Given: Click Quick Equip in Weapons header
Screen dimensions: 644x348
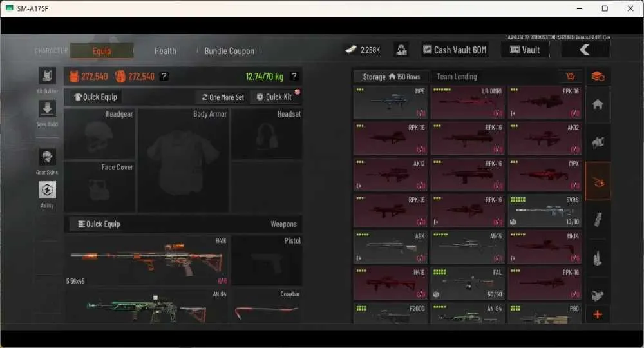Looking at the screenshot, I should pos(99,224).
